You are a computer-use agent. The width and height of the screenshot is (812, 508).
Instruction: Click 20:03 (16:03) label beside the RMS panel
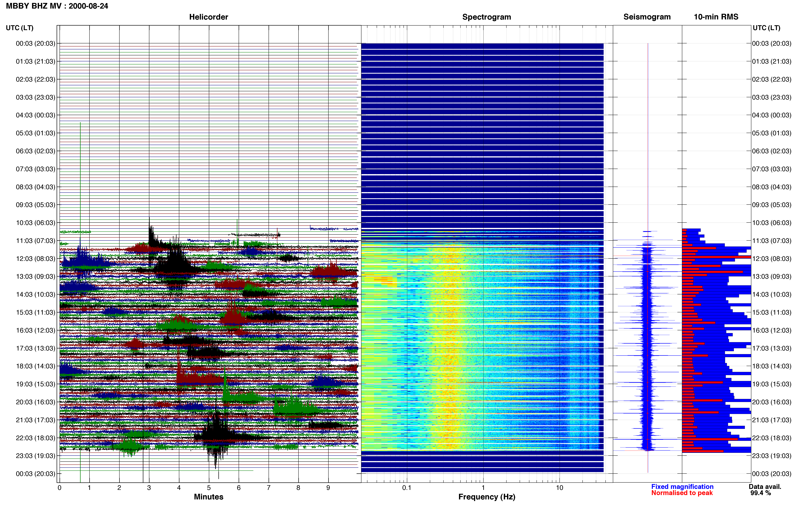coord(772,402)
